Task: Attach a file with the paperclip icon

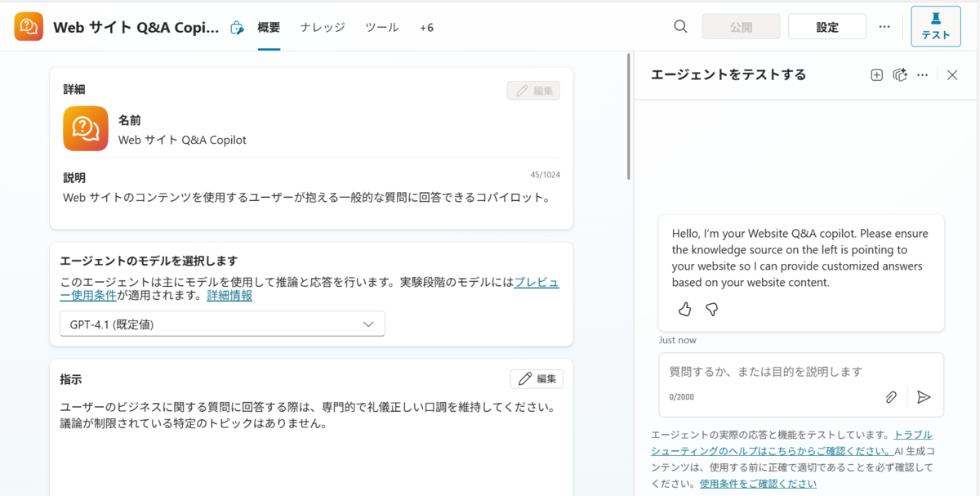Action: click(891, 397)
